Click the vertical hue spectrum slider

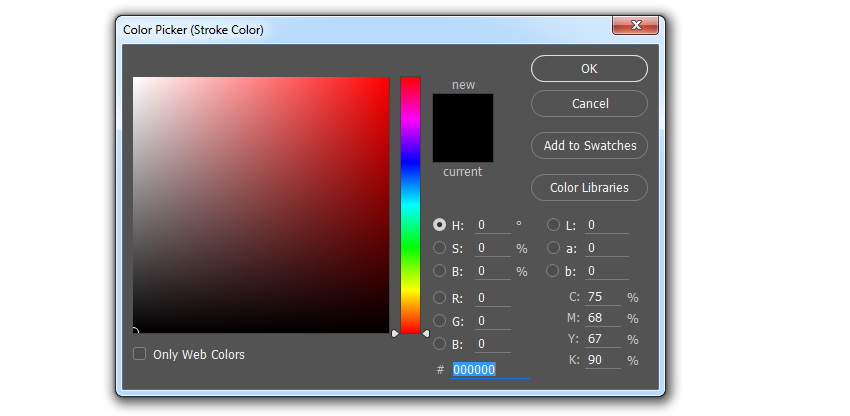pyautogui.click(x=410, y=205)
